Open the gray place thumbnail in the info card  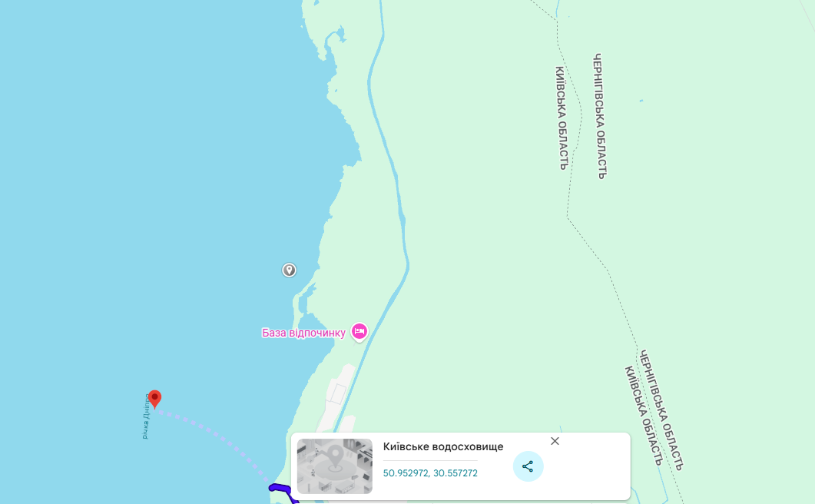[x=335, y=466]
